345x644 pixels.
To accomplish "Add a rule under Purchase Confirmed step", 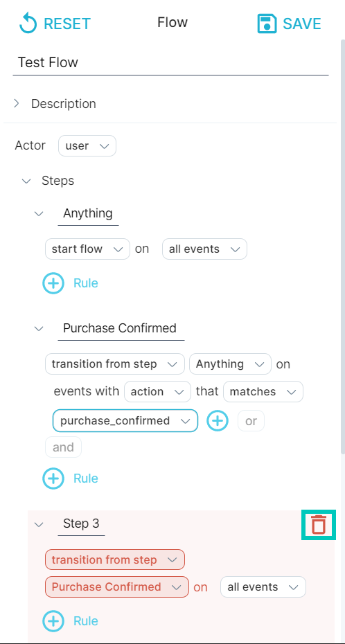I will pos(53,478).
